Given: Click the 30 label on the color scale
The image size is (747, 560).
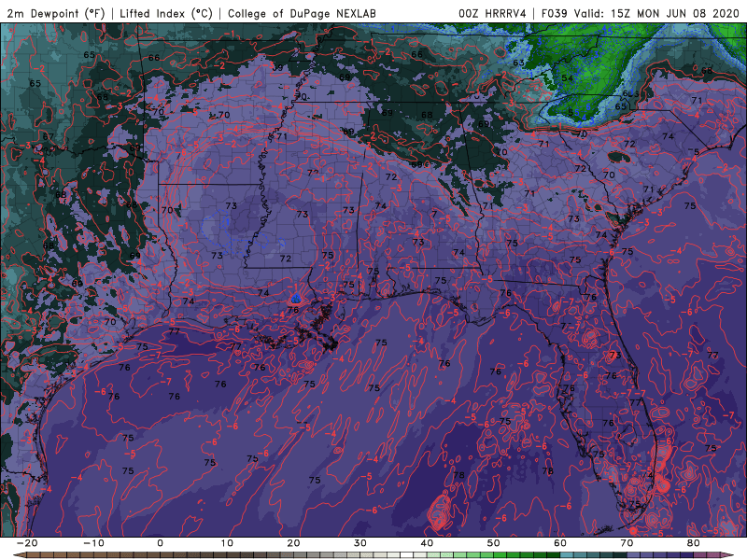Looking at the screenshot, I should click(x=360, y=543).
